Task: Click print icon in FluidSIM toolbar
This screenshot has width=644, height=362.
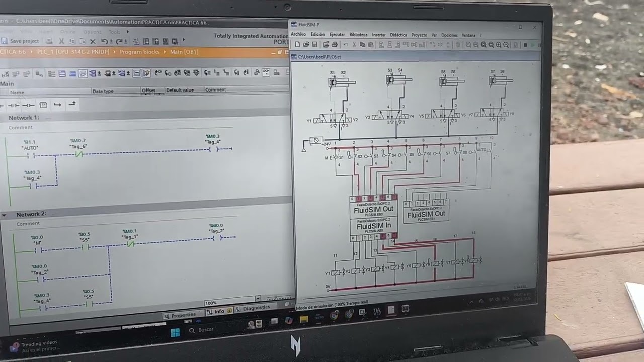Action: tap(335, 45)
